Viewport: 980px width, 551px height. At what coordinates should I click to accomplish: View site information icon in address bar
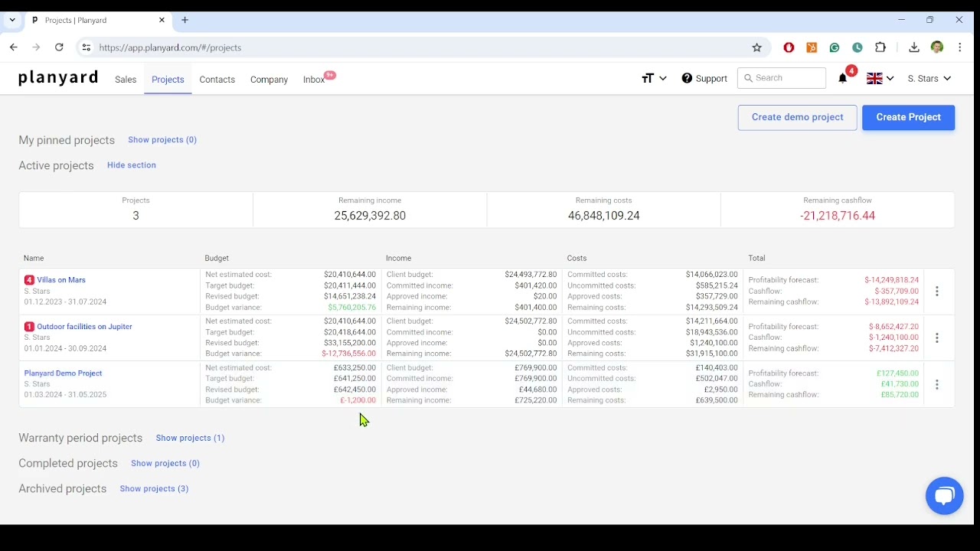[86, 47]
